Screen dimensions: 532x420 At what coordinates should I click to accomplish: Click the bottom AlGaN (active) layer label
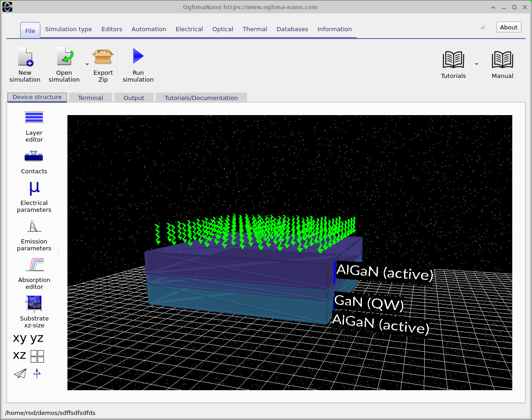[x=381, y=324]
